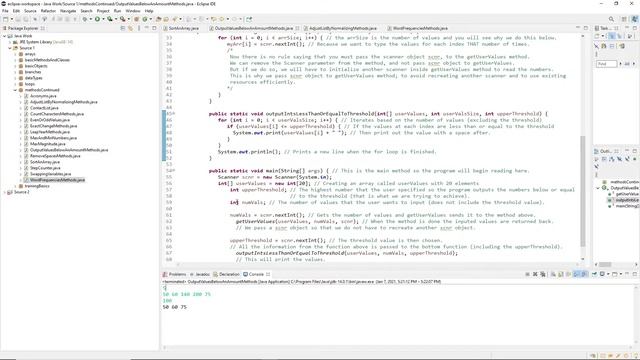This screenshot has height=360, width=640.
Task: Select LeapYearMethods.java in Package Explorer
Action: (50, 132)
